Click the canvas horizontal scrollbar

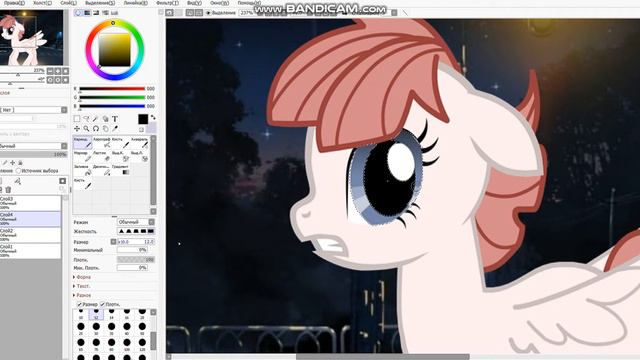point(382,357)
